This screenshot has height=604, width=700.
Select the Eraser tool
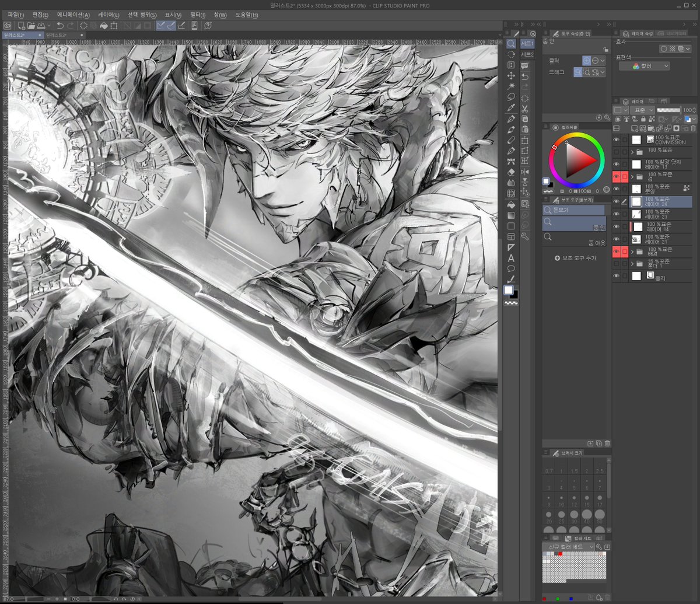[511, 172]
